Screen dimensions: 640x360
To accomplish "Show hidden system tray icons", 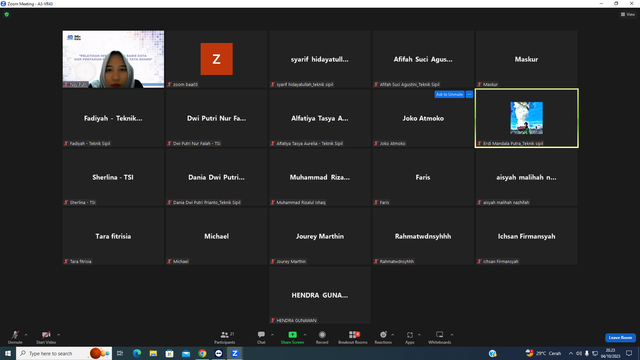I will [x=571, y=353].
